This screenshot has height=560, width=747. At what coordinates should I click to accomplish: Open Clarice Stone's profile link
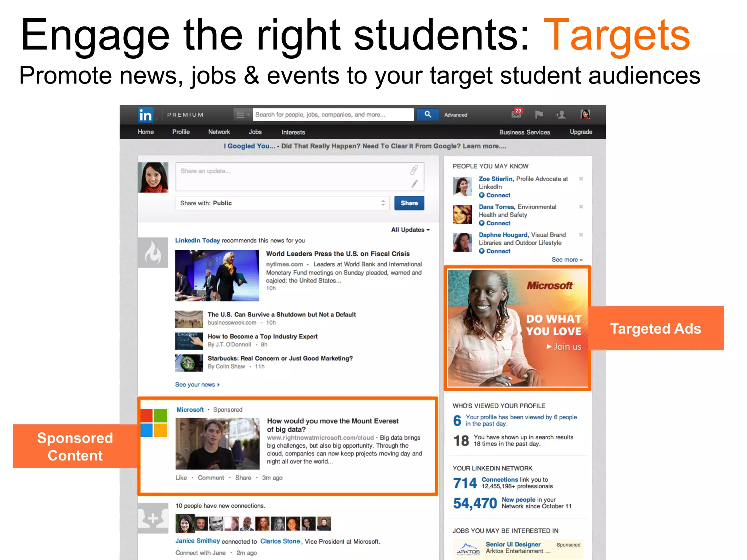click(x=280, y=541)
